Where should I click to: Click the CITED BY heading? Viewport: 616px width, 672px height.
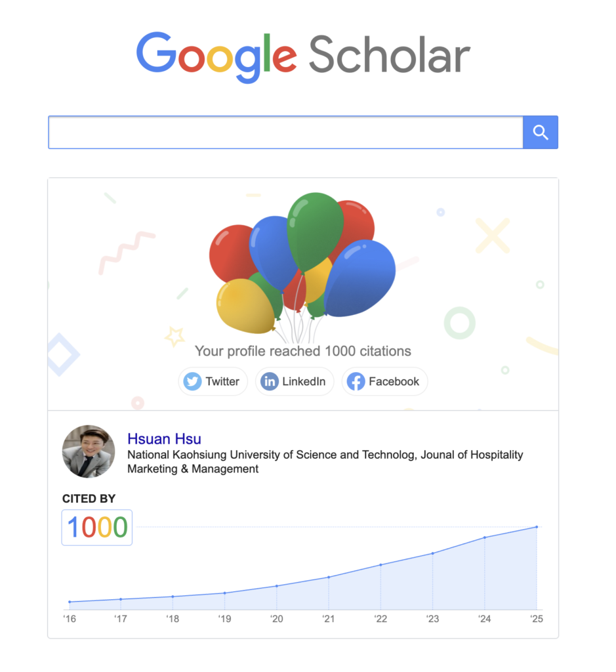[x=89, y=499]
